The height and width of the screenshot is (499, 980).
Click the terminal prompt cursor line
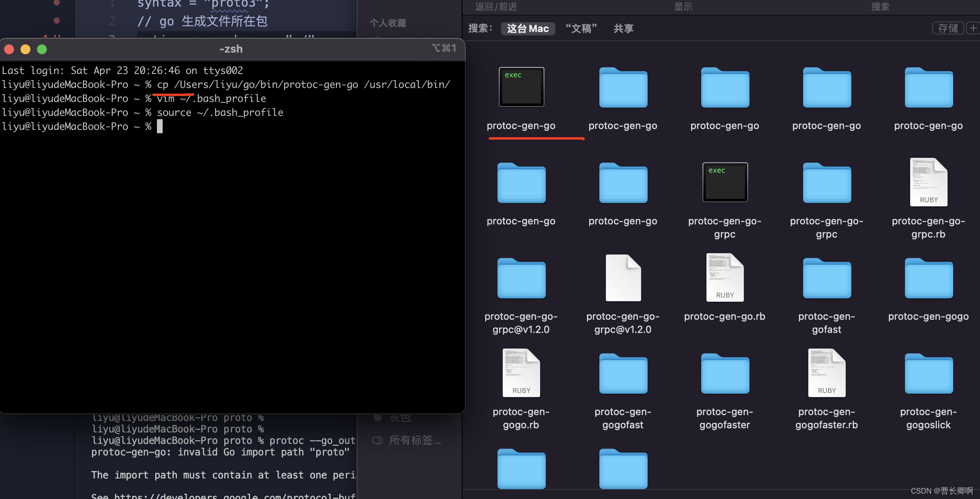[x=160, y=127]
